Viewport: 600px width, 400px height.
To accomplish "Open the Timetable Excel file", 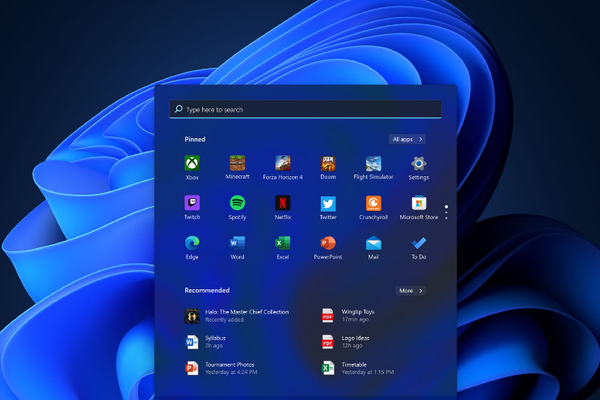I will 358,368.
